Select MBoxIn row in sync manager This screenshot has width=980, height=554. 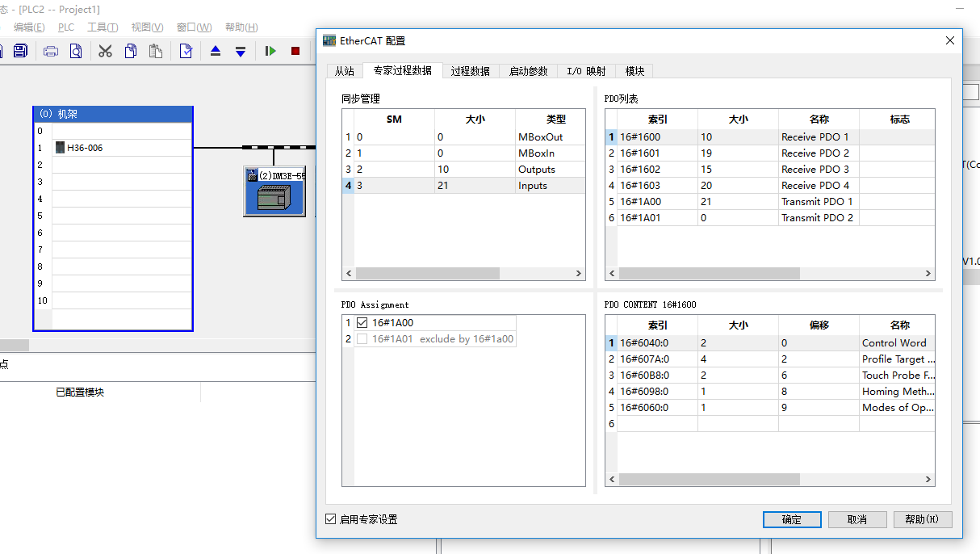point(463,153)
